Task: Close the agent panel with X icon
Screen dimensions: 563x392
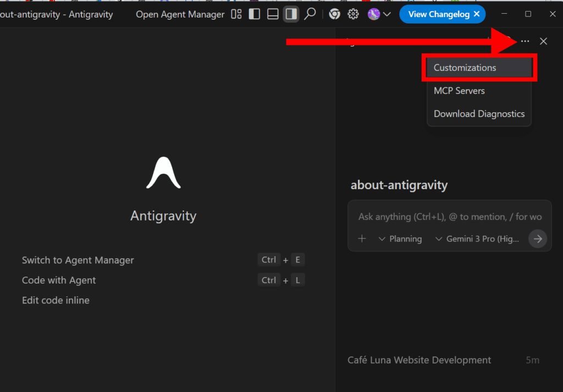Action: pos(543,41)
